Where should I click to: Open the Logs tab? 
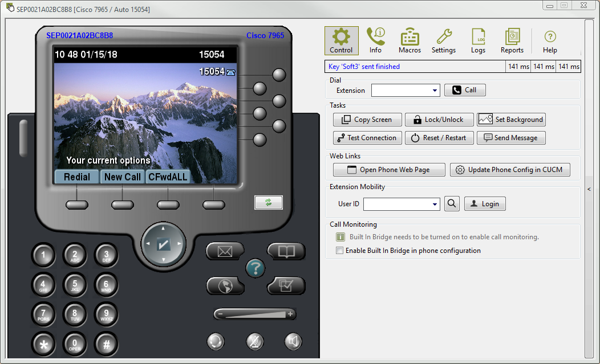point(478,40)
